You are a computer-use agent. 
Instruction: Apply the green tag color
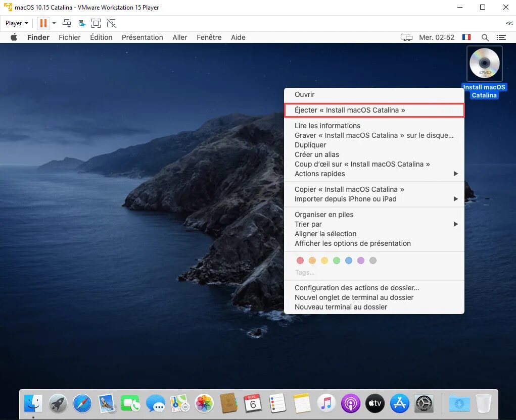pos(337,260)
